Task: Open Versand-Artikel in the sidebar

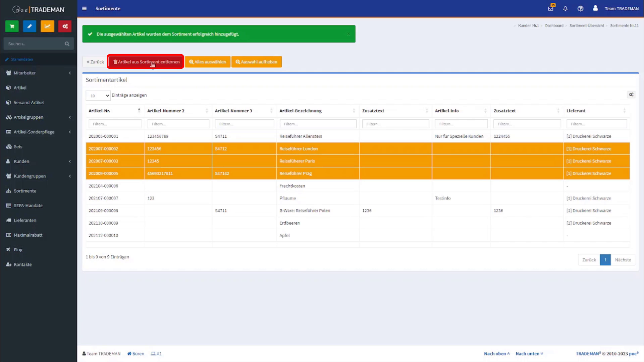Action: click(39, 102)
